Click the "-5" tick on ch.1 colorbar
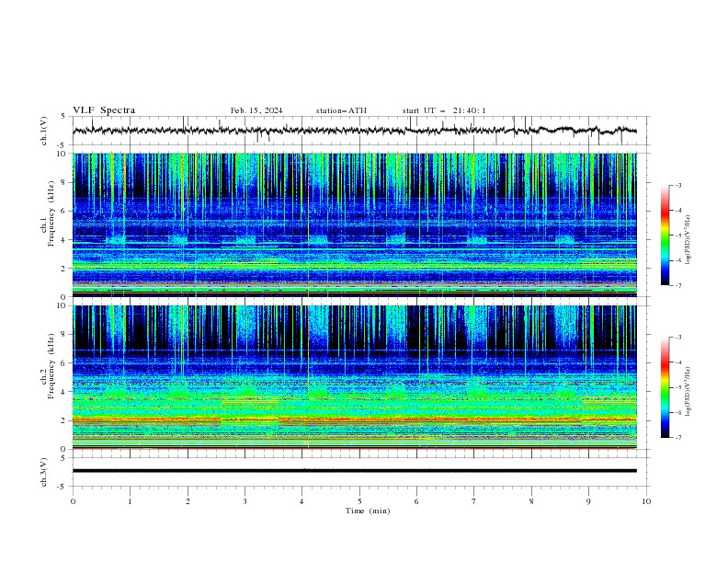 click(677, 236)
